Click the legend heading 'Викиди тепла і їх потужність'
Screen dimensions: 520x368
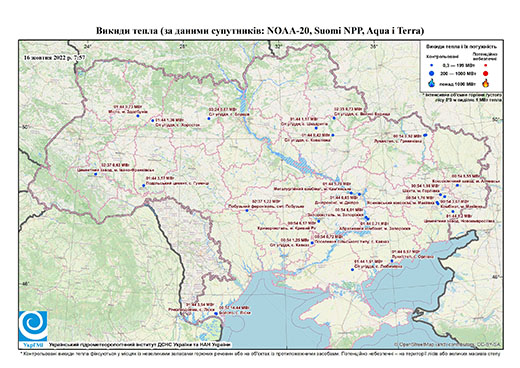click(462, 47)
